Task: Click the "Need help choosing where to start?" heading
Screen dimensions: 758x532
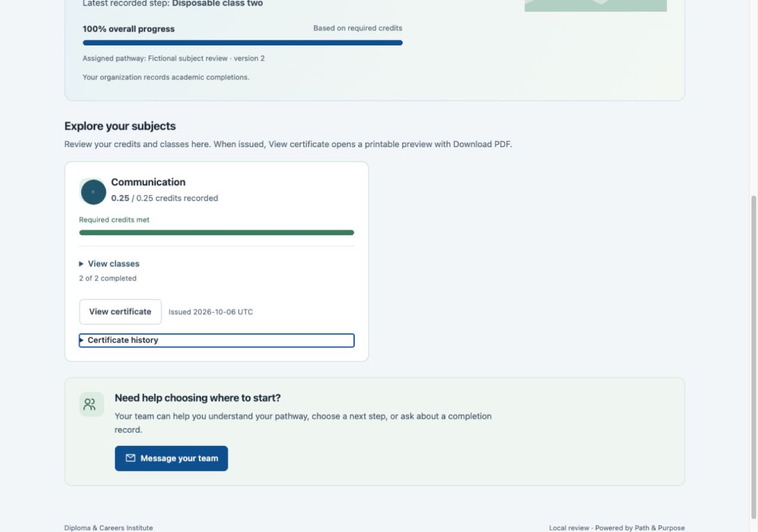Action: [x=198, y=398]
